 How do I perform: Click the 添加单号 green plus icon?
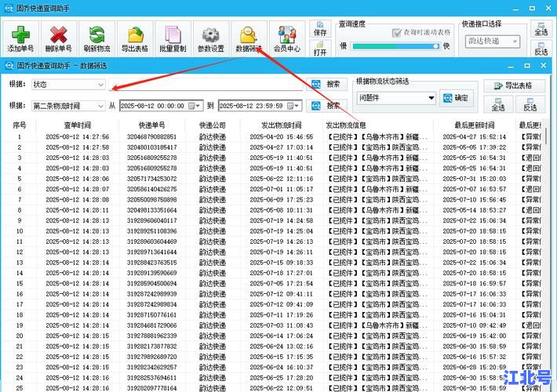(x=20, y=34)
